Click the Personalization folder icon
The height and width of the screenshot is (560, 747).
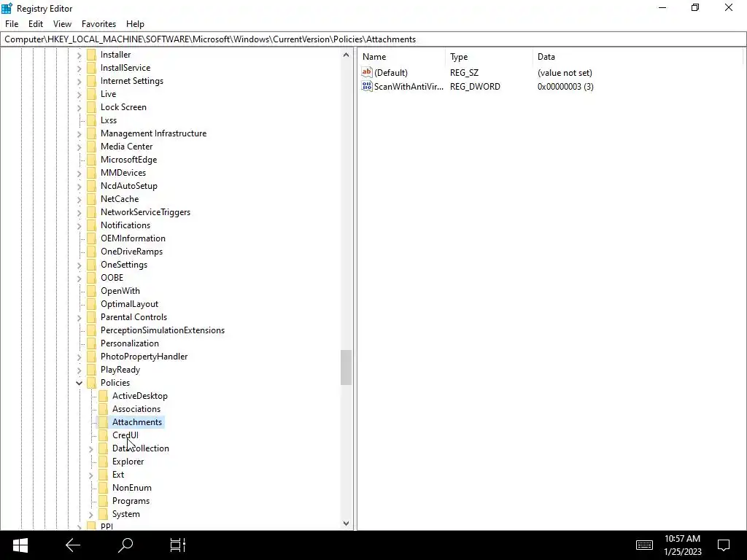(x=91, y=343)
